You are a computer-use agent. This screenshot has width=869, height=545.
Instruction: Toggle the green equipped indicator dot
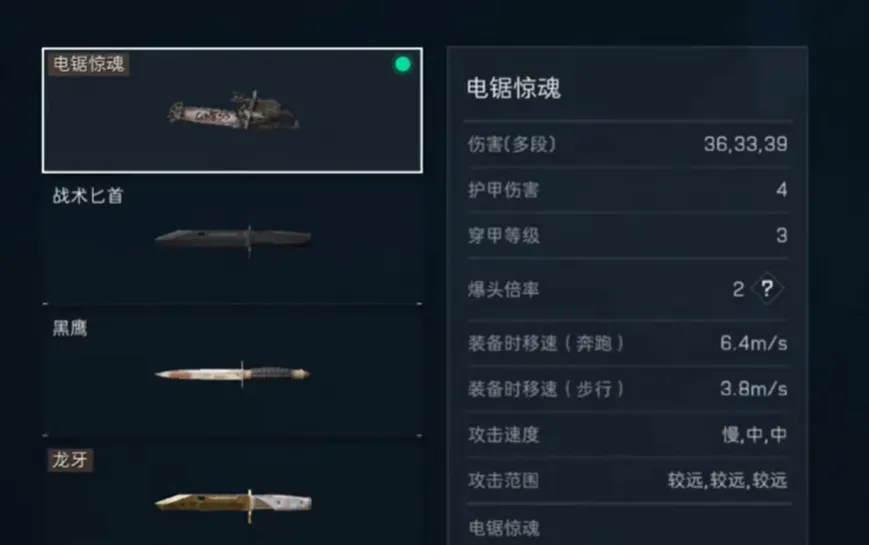403,64
